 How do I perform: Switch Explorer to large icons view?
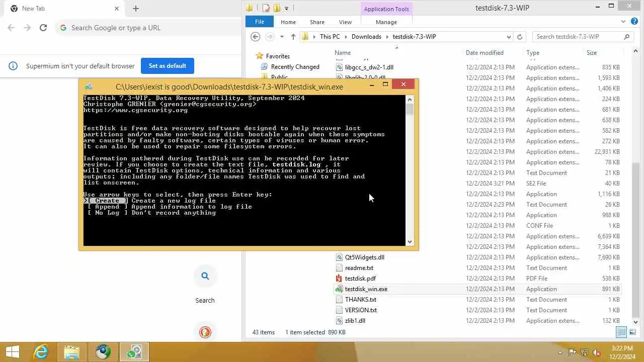632,332
